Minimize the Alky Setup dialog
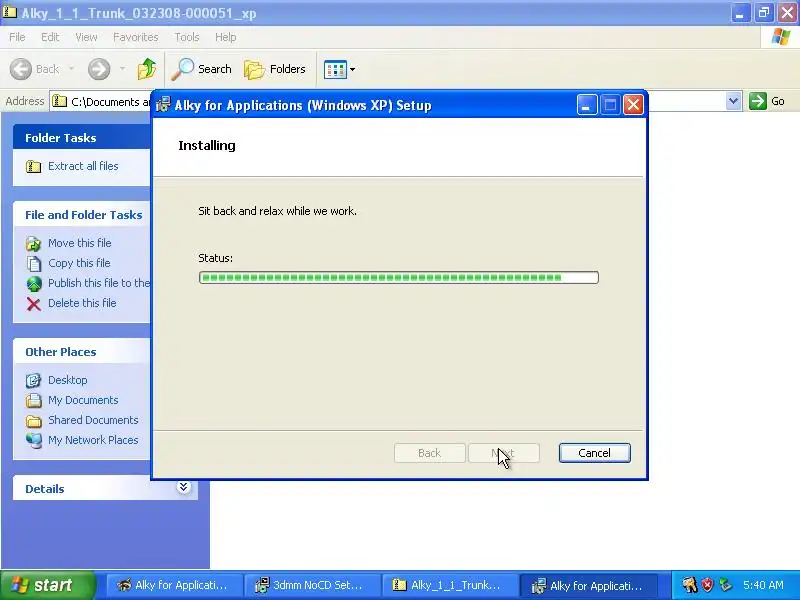The image size is (800, 600). click(587, 105)
